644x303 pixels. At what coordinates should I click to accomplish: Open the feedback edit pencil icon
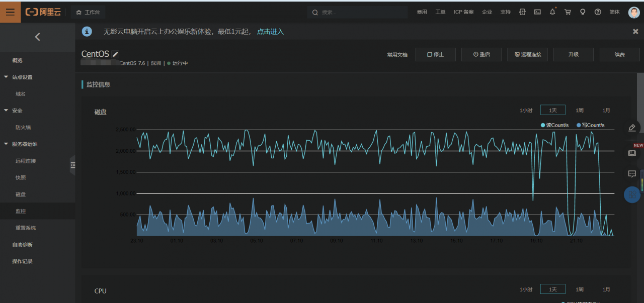[x=632, y=128]
